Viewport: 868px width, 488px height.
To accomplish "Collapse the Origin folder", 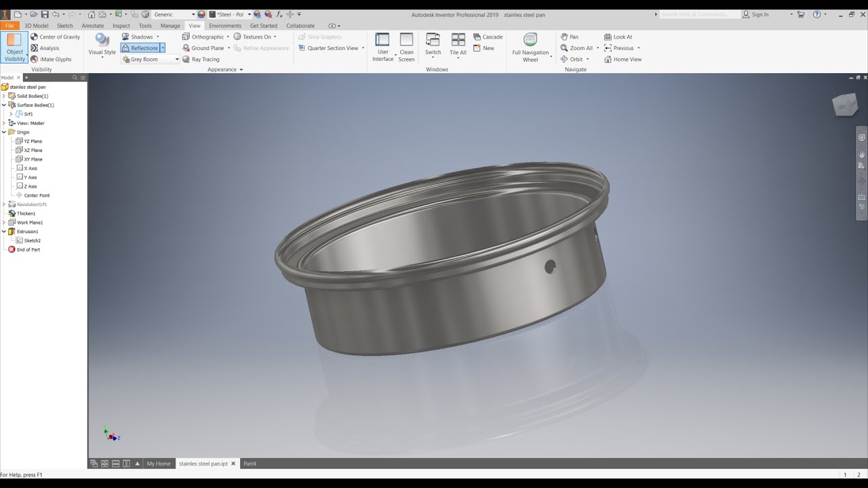I will point(4,132).
